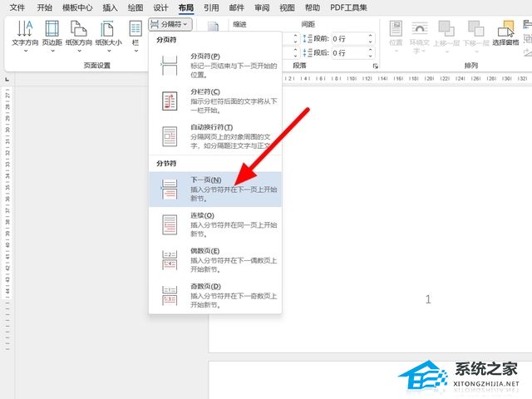Click the tab selector above the vertical ruler
The image size is (532, 399).
click(7, 80)
